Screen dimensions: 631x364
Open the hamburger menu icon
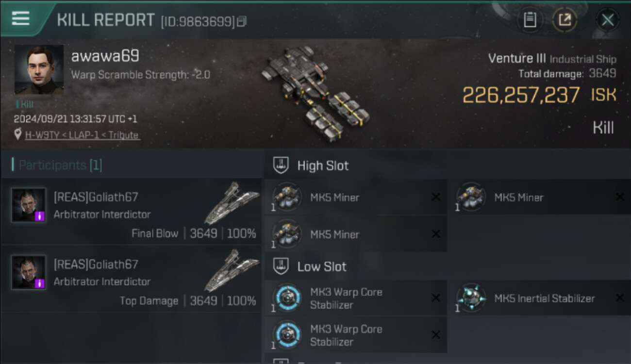point(20,18)
